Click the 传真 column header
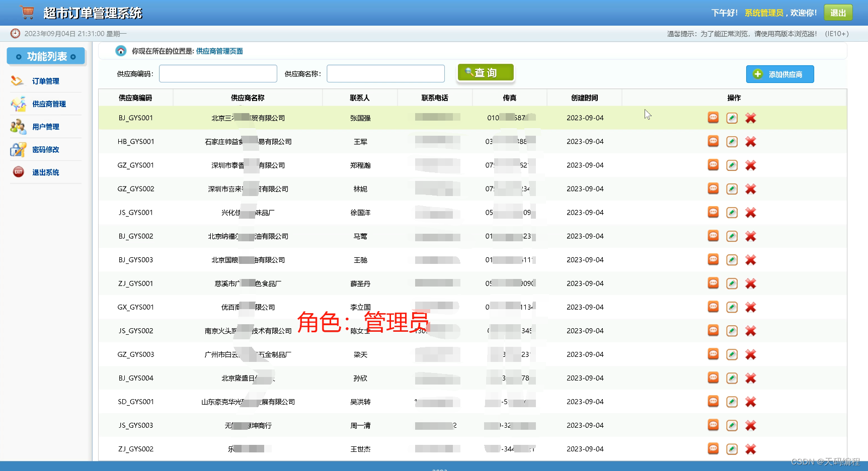The width and height of the screenshot is (868, 471). 510,98
